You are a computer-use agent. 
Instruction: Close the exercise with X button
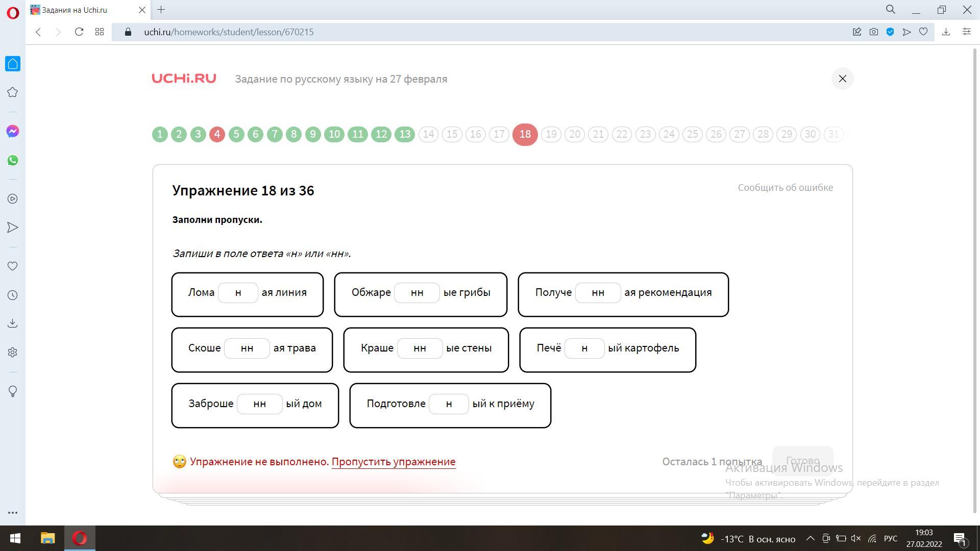click(x=842, y=79)
